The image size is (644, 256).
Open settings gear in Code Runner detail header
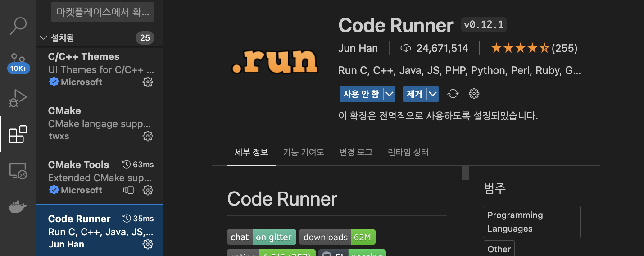tap(474, 94)
